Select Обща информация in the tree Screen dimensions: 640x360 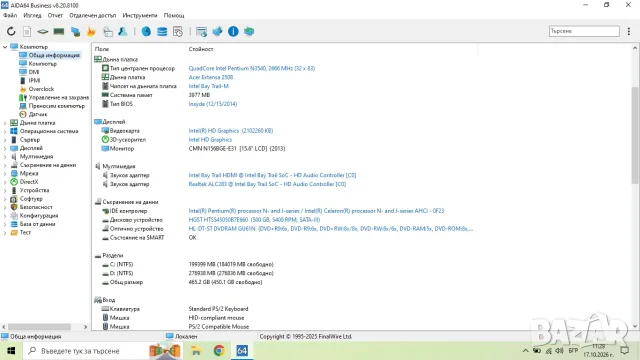point(54,55)
